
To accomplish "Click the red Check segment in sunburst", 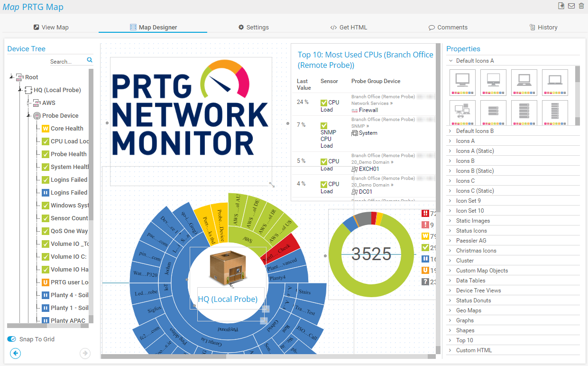I will pyautogui.click(x=281, y=247).
